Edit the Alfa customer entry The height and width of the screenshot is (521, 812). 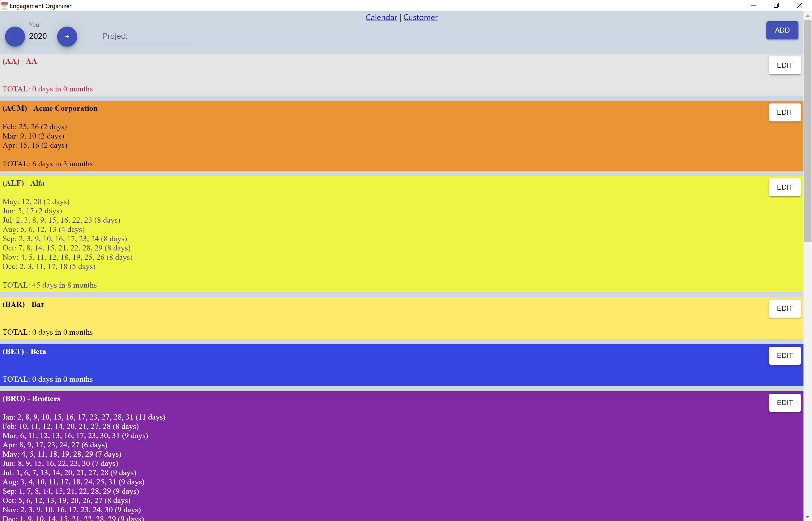point(784,187)
